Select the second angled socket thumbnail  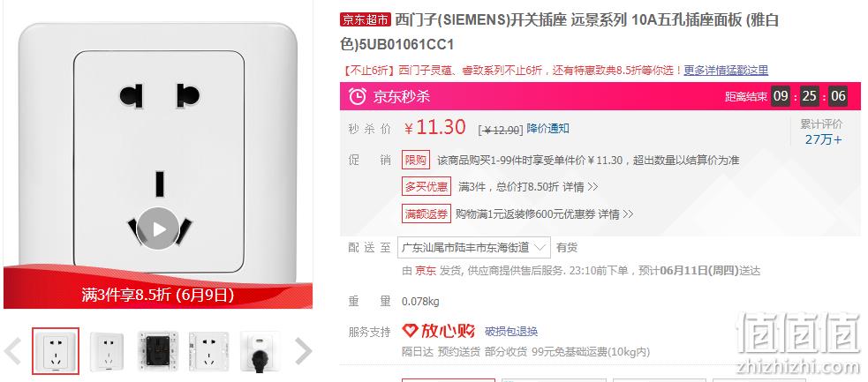(x=107, y=350)
